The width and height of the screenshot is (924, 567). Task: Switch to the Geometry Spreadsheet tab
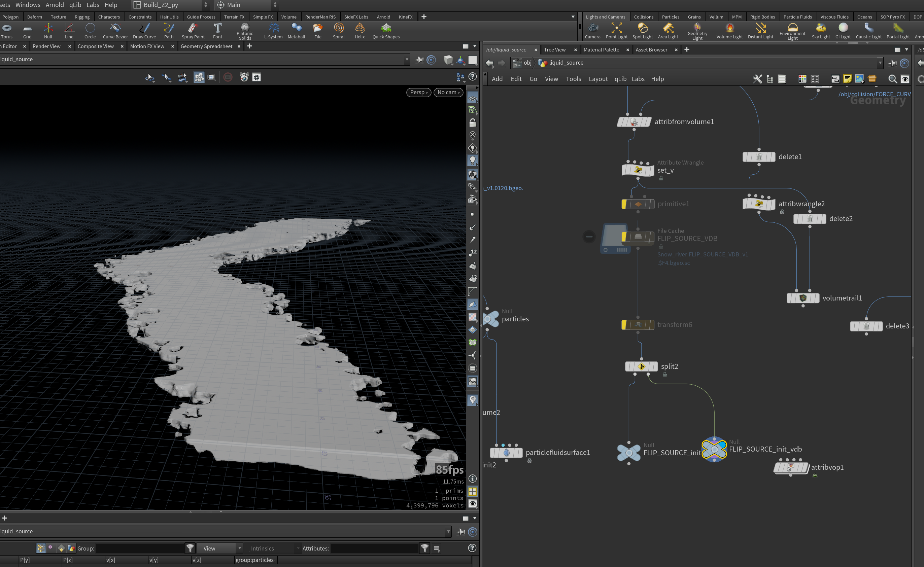coord(206,46)
